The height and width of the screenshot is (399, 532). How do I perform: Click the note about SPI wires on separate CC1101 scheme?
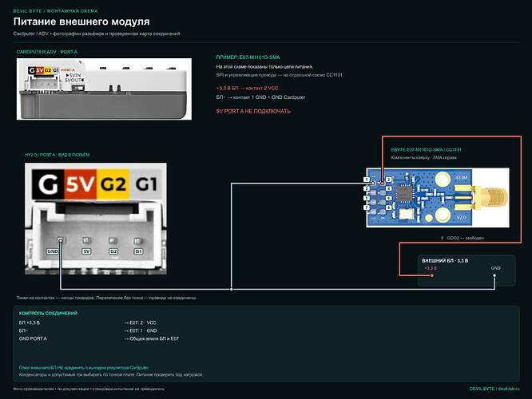[x=280, y=75]
